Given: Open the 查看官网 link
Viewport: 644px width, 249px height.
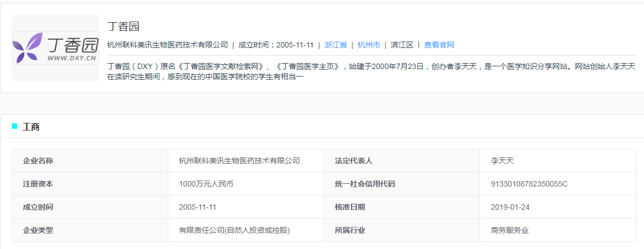Looking at the screenshot, I should 439,45.
